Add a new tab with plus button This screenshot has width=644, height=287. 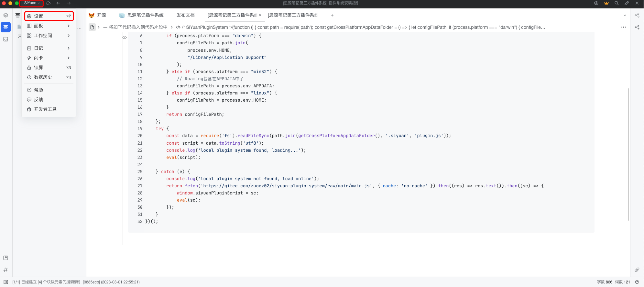[332, 15]
